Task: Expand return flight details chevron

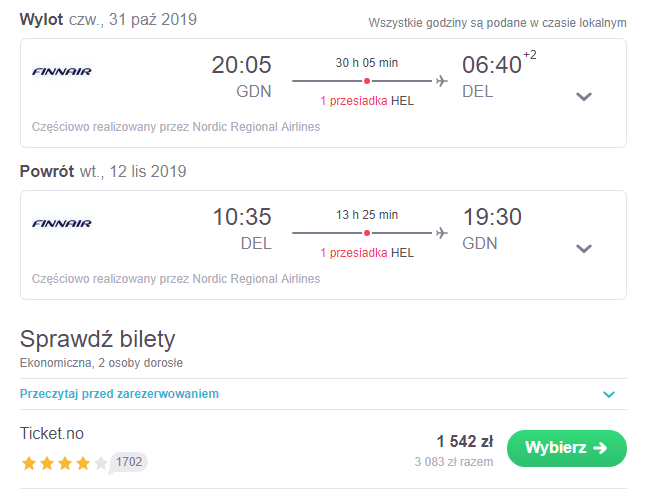Action: pyautogui.click(x=584, y=249)
